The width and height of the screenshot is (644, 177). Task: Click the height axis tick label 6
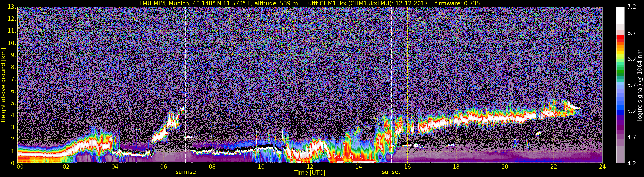tap(13, 91)
